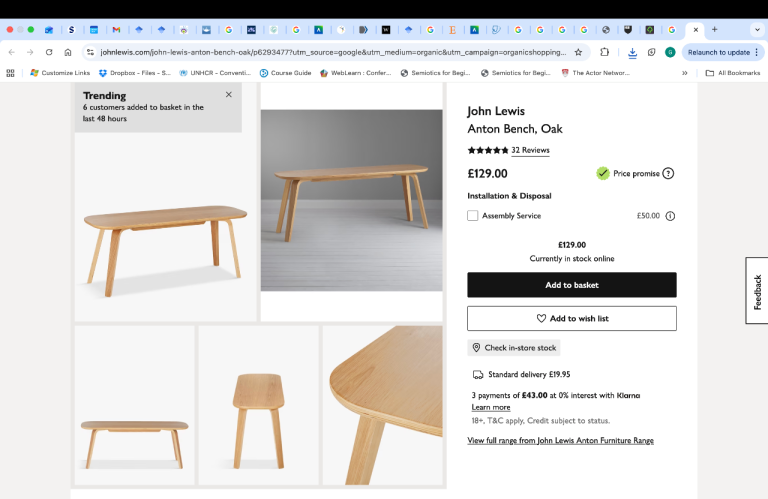Open Price promise help question mark

tap(668, 173)
